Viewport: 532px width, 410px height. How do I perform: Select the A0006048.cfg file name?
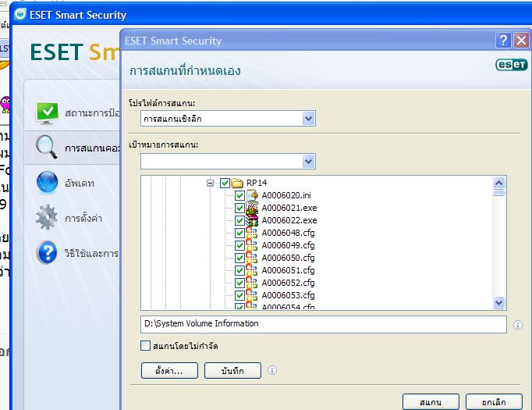[288, 233]
